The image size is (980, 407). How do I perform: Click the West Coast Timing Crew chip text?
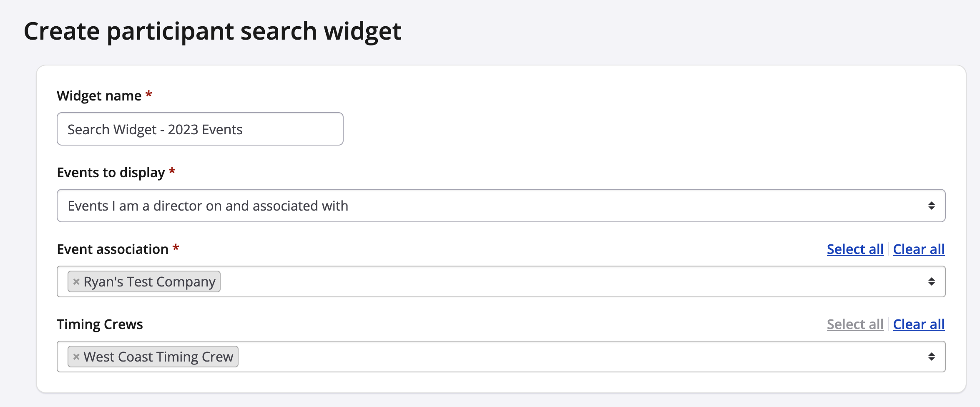[x=158, y=357]
